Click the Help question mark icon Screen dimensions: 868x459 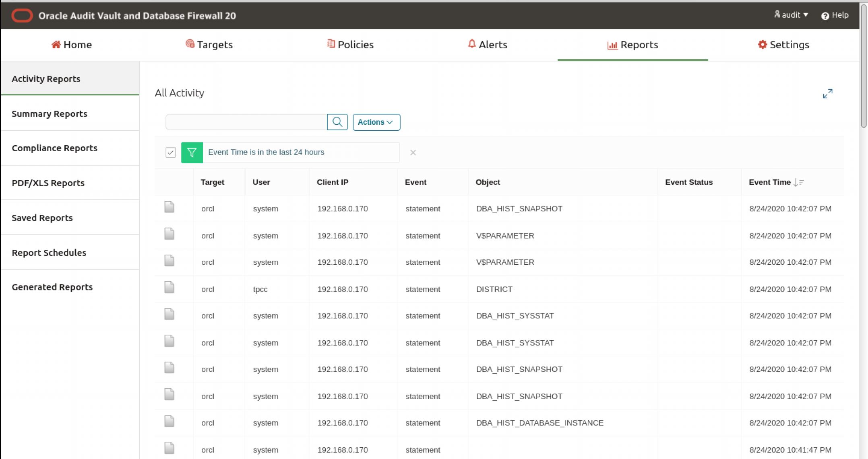point(825,16)
